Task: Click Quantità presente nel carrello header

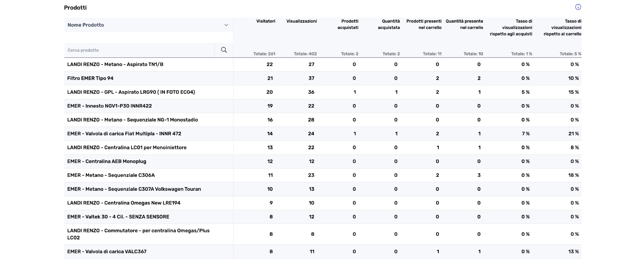Action: (x=464, y=24)
